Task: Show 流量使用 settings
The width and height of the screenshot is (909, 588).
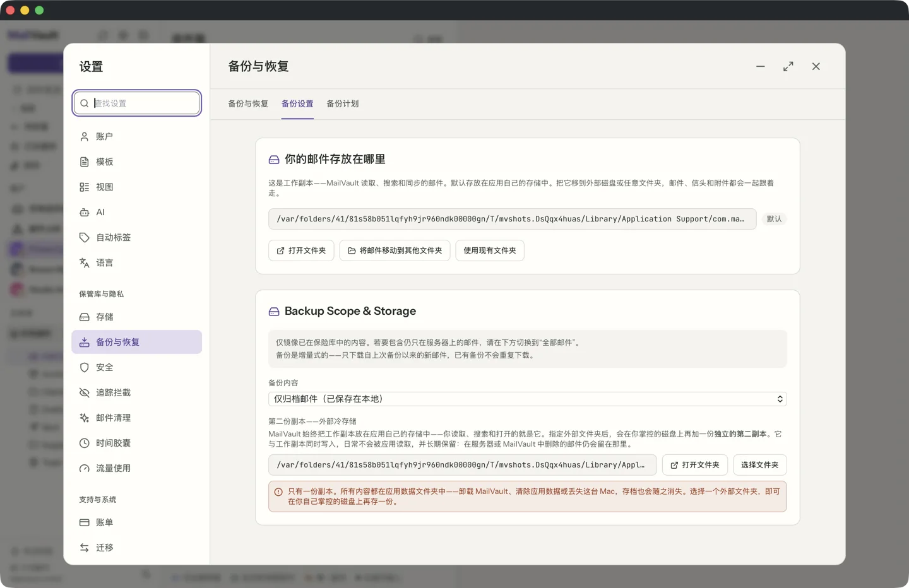Action: (x=136, y=468)
